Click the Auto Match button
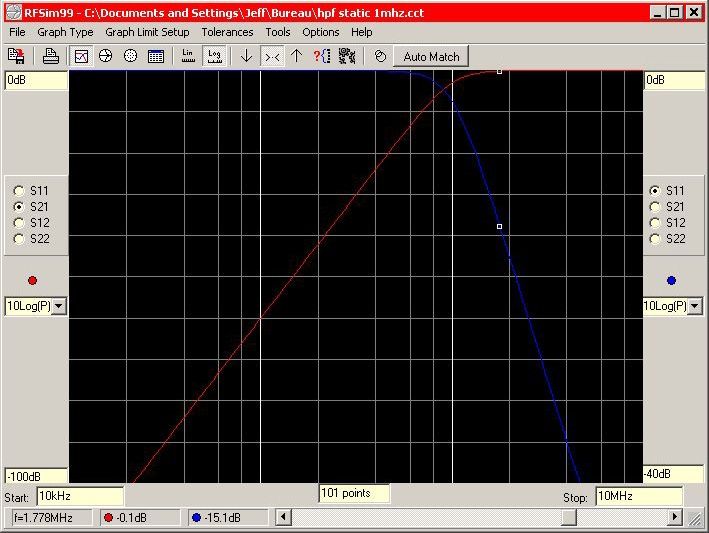 (x=431, y=57)
